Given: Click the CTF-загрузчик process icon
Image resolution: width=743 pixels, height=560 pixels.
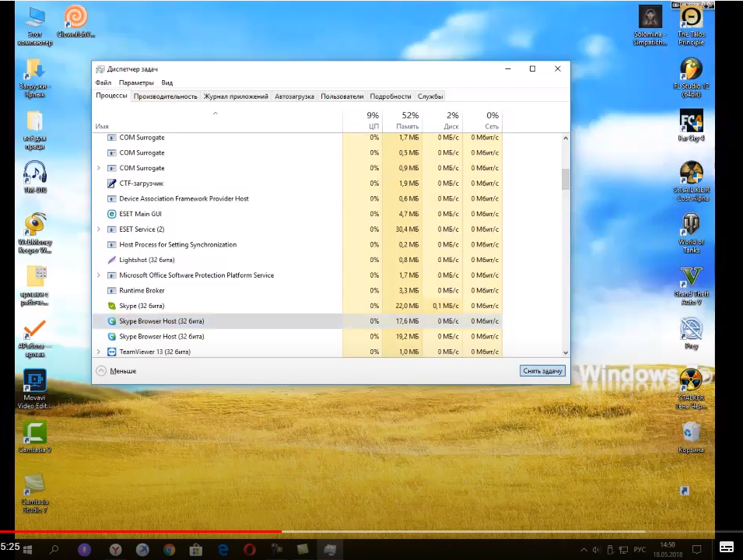Looking at the screenshot, I should (112, 184).
